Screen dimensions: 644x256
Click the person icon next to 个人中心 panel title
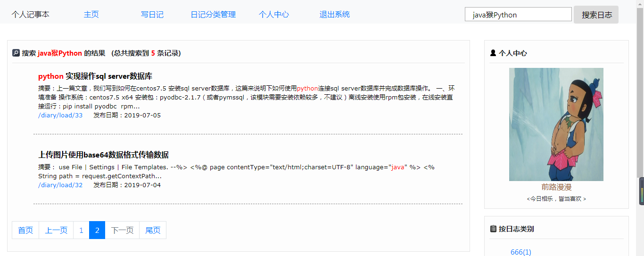pyautogui.click(x=493, y=53)
